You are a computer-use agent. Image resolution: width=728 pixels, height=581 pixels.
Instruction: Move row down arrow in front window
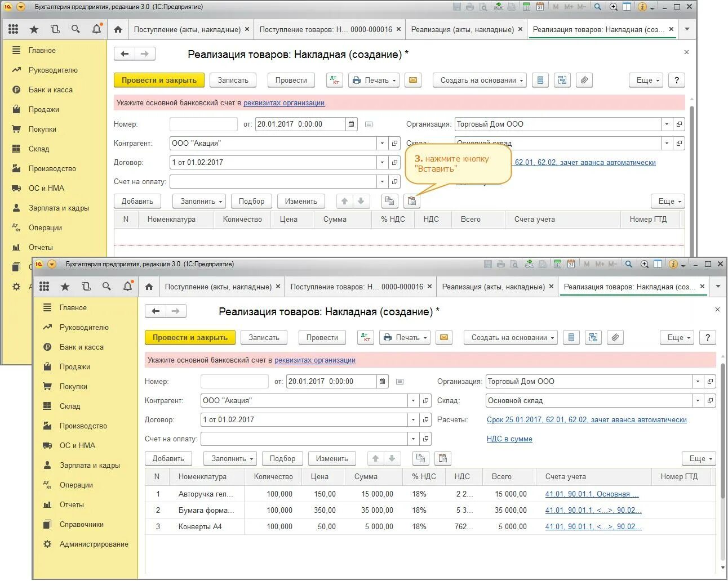tap(393, 458)
